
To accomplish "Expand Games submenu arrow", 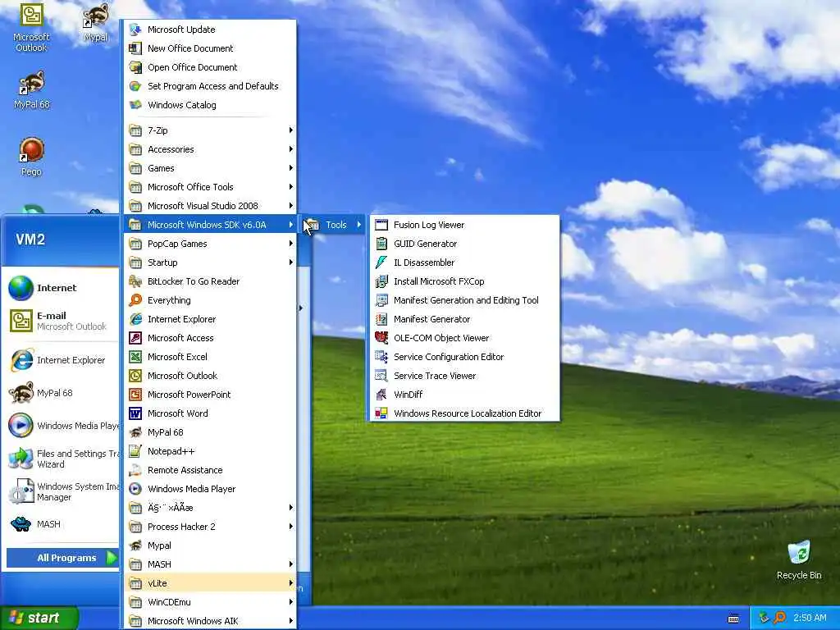I will (x=291, y=168).
